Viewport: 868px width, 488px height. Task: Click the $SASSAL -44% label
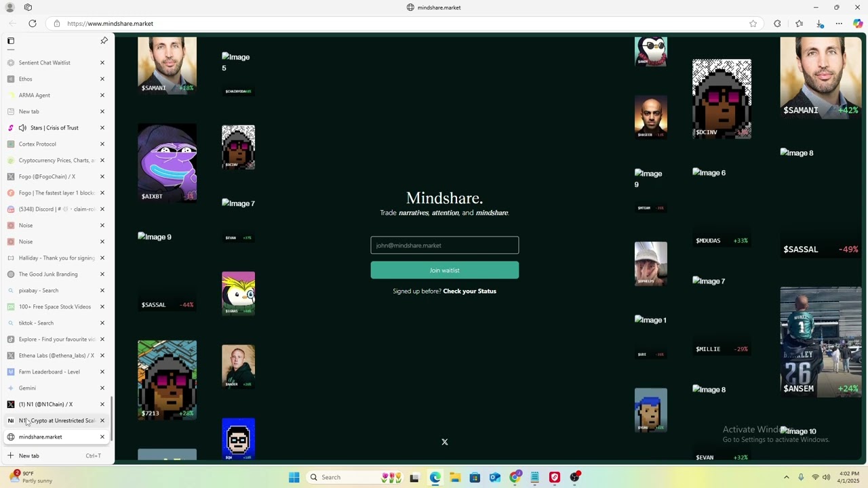[x=167, y=305]
